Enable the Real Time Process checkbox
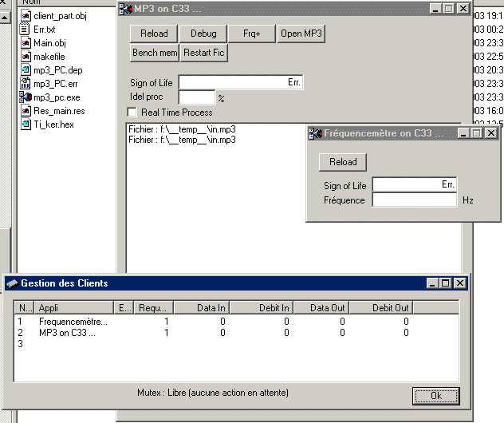This screenshot has height=423, width=504. [132, 113]
